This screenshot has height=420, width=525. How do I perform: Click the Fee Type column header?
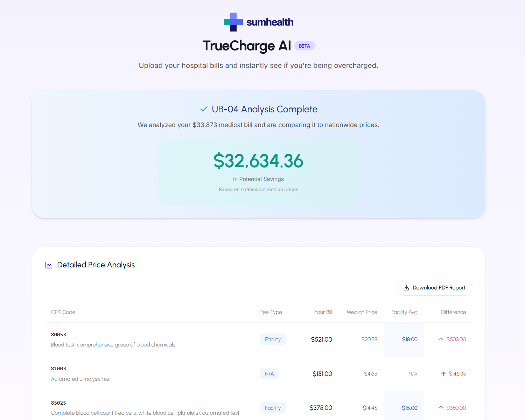(271, 312)
